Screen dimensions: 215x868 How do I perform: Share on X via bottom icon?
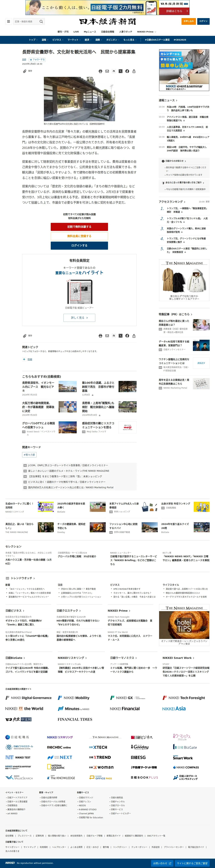point(120,336)
